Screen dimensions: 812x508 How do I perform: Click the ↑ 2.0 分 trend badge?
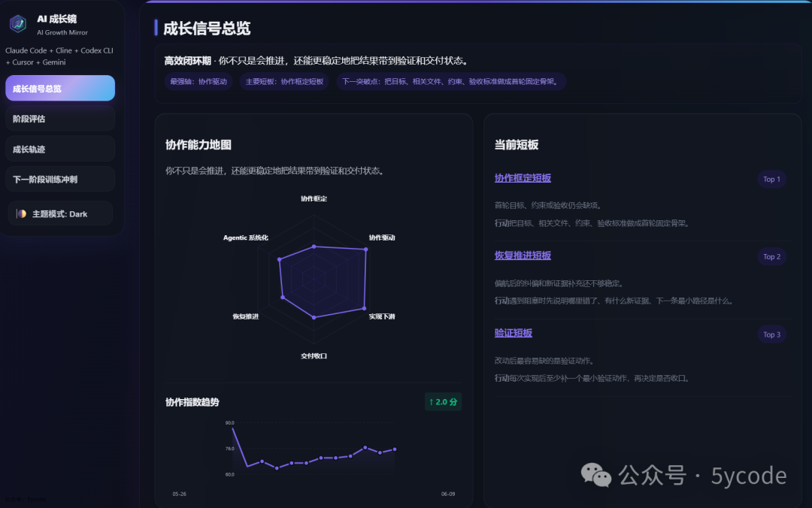(444, 402)
